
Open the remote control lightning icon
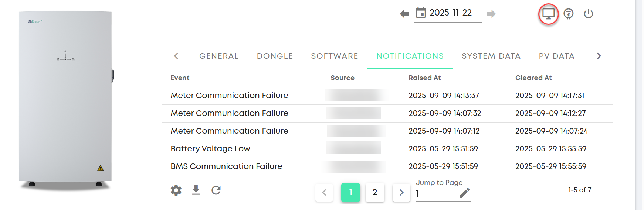point(569,14)
